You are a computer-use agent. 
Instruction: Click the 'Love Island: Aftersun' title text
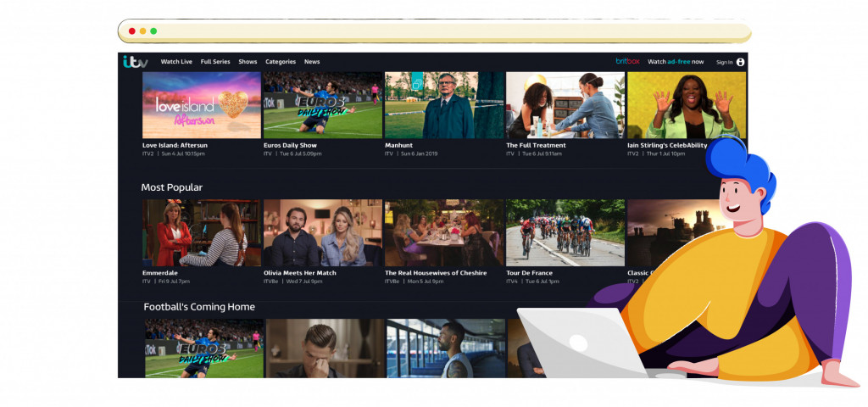[175, 145]
